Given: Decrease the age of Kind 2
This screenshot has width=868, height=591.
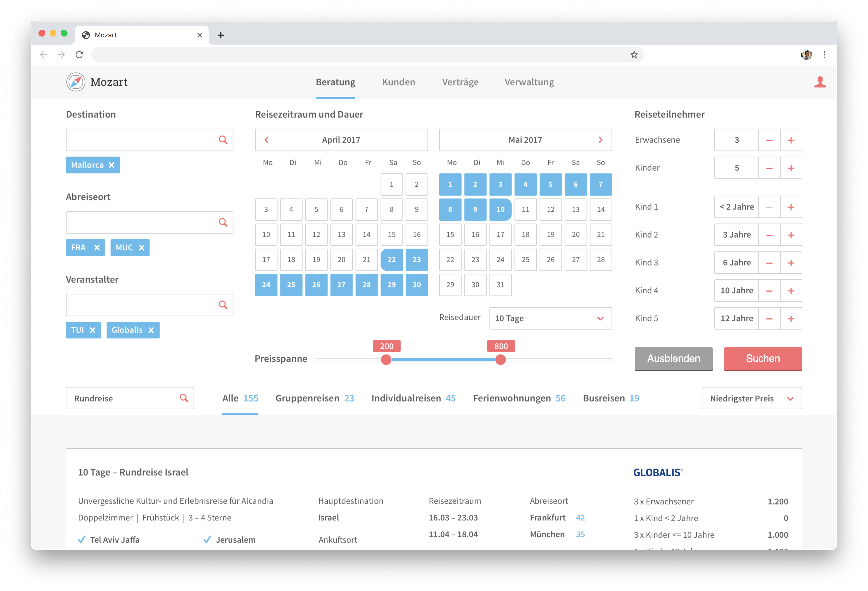Looking at the screenshot, I should [769, 235].
